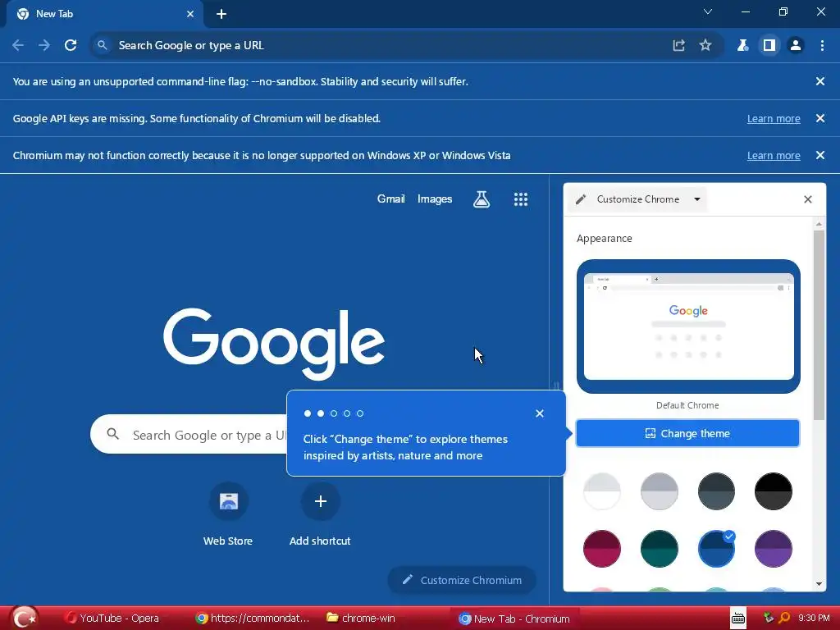This screenshot has width=840, height=630.
Task: Close the New Tab tab
Action: [190, 14]
